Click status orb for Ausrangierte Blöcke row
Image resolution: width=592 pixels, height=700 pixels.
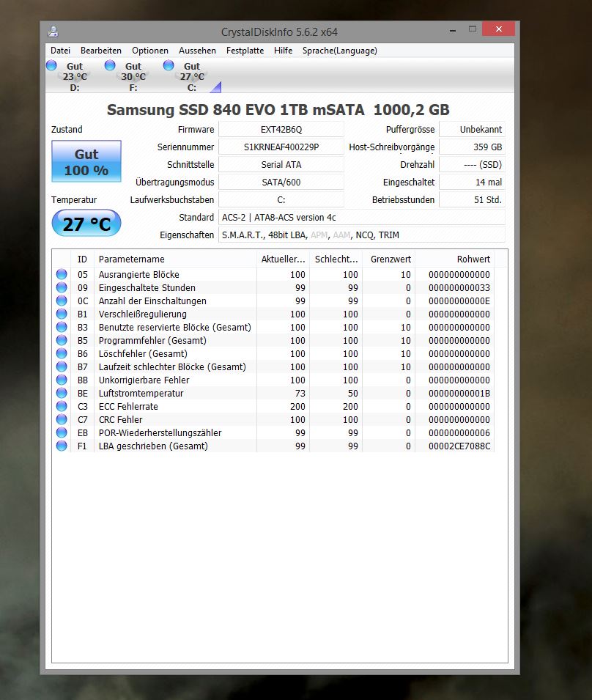pos(62,274)
